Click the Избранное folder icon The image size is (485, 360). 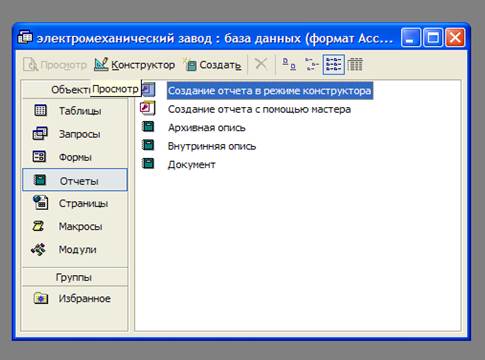tap(41, 298)
